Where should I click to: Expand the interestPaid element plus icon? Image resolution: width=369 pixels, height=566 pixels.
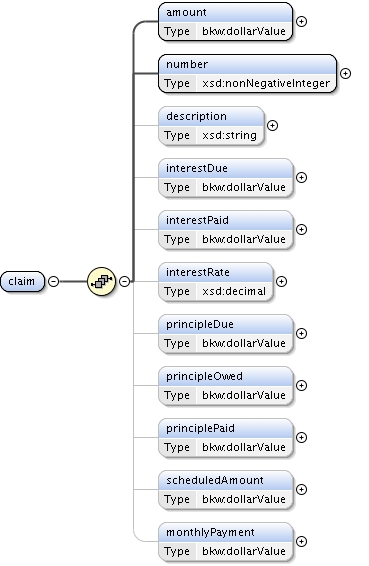pos(301,230)
